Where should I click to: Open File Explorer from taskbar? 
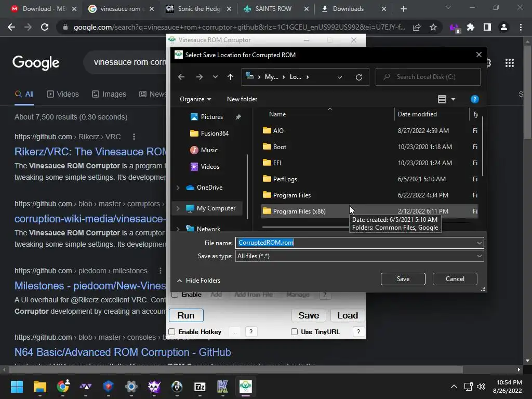click(39, 387)
